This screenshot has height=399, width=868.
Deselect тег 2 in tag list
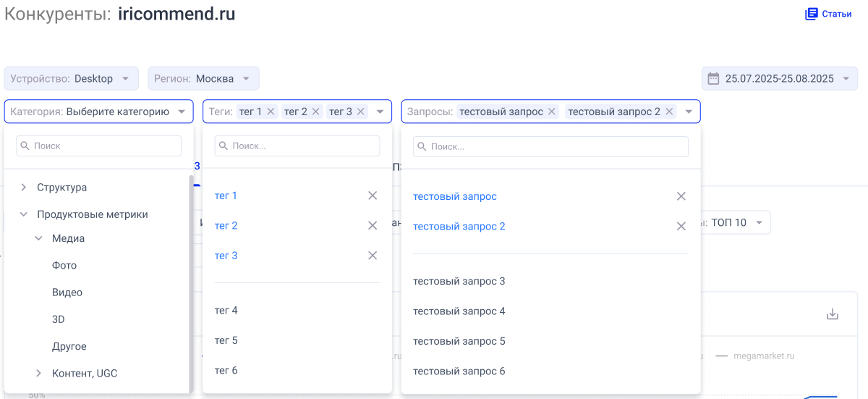pyautogui.click(x=373, y=226)
